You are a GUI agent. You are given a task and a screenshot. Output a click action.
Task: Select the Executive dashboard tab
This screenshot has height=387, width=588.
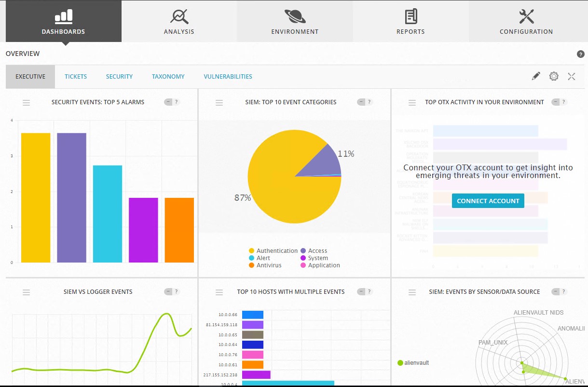(x=30, y=77)
